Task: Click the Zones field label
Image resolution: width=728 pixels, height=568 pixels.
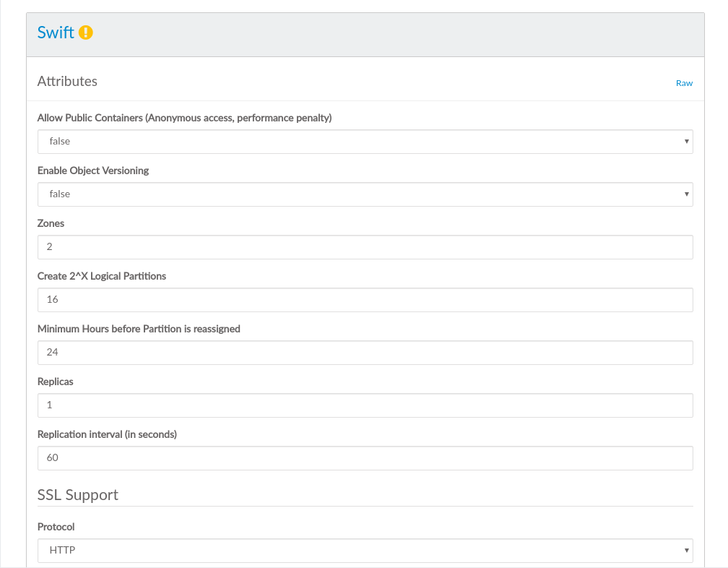Action: [x=51, y=223]
